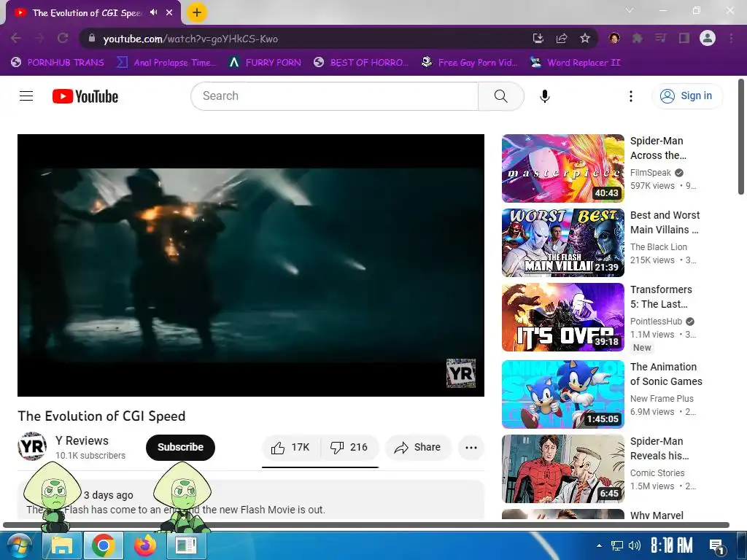Open notification center icon
The height and width of the screenshot is (560, 747).
point(716,546)
